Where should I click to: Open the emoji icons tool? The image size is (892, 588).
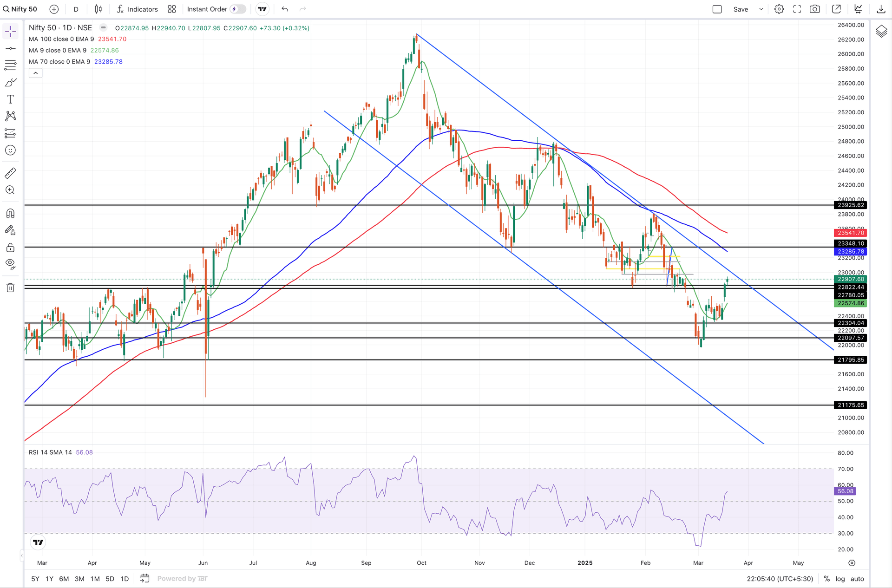[10, 150]
